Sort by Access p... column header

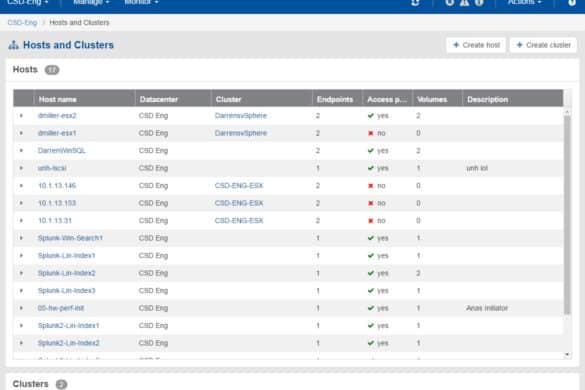tap(387, 100)
